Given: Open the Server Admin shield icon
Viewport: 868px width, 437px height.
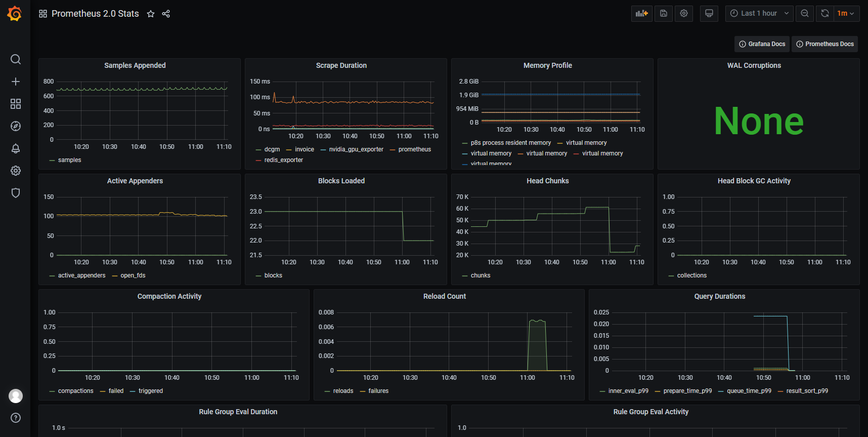Looking at the screenshot, I should (x=16, y=193).
